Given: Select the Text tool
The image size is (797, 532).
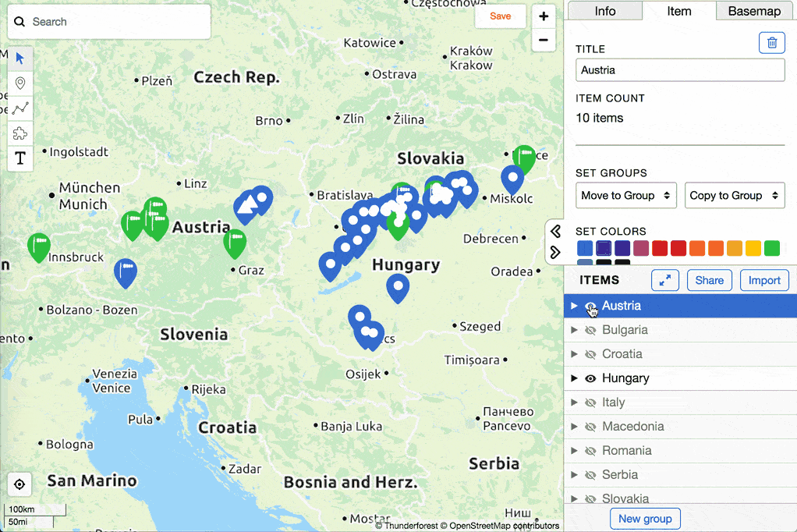Looking at the screenshot, I should tap(19, 158).
